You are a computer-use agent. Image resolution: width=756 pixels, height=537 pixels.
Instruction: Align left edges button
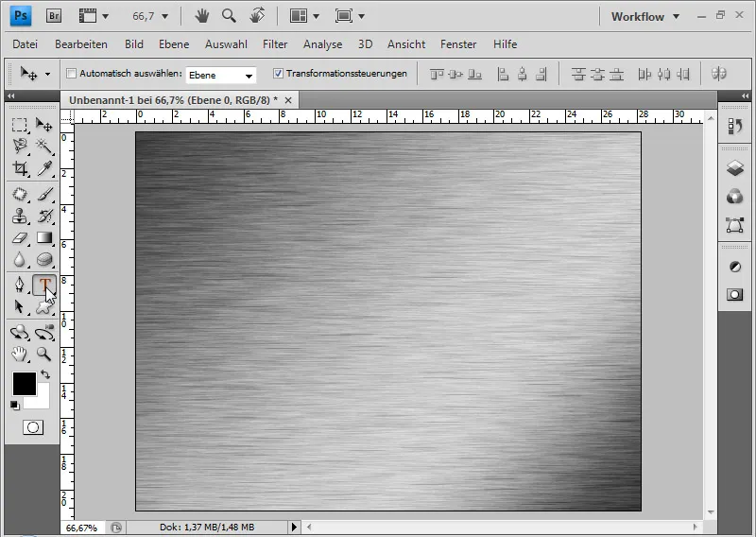click(x=503, y=75)
